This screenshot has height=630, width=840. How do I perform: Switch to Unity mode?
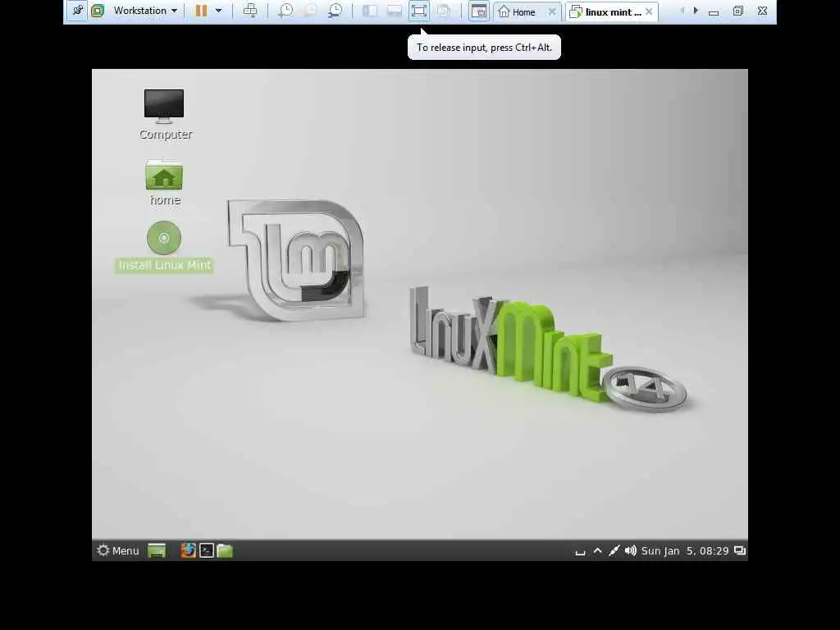click(444, 11)
